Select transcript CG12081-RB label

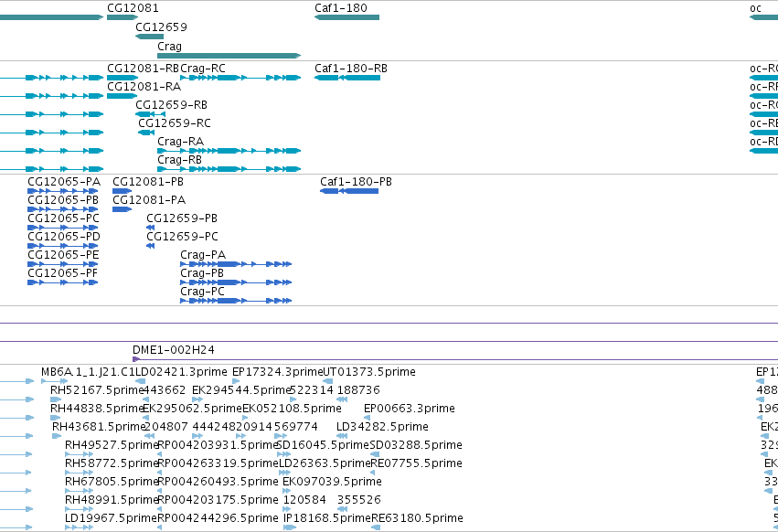coord(143,68)
